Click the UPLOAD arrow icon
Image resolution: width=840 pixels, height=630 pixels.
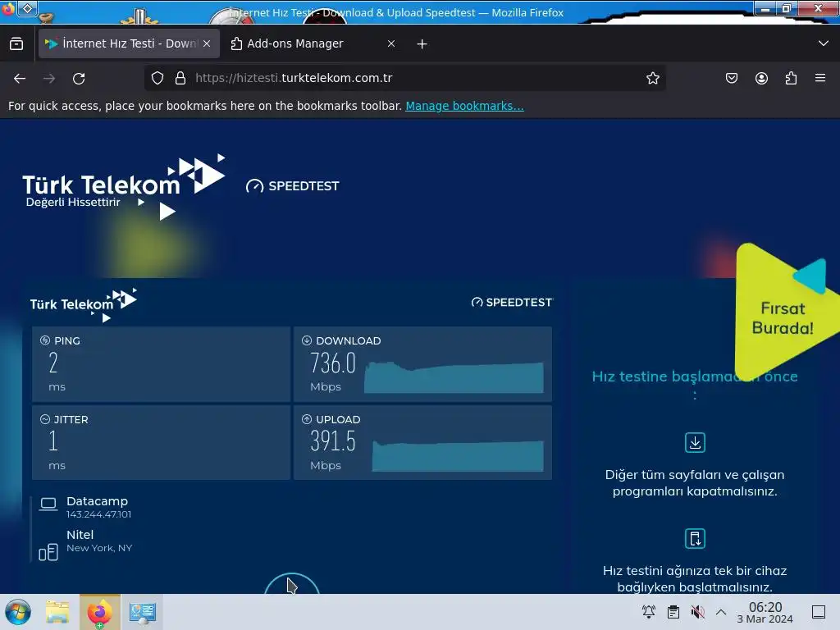click(307, 419)
